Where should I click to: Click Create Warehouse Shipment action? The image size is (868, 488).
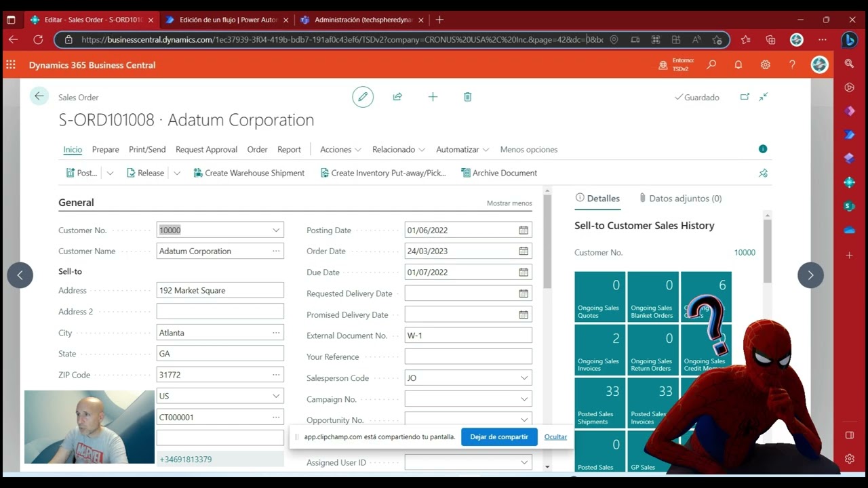[249, 173]
